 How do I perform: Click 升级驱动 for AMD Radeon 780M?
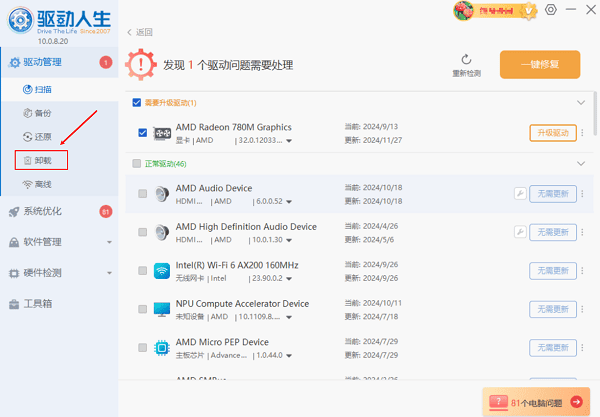553,133
